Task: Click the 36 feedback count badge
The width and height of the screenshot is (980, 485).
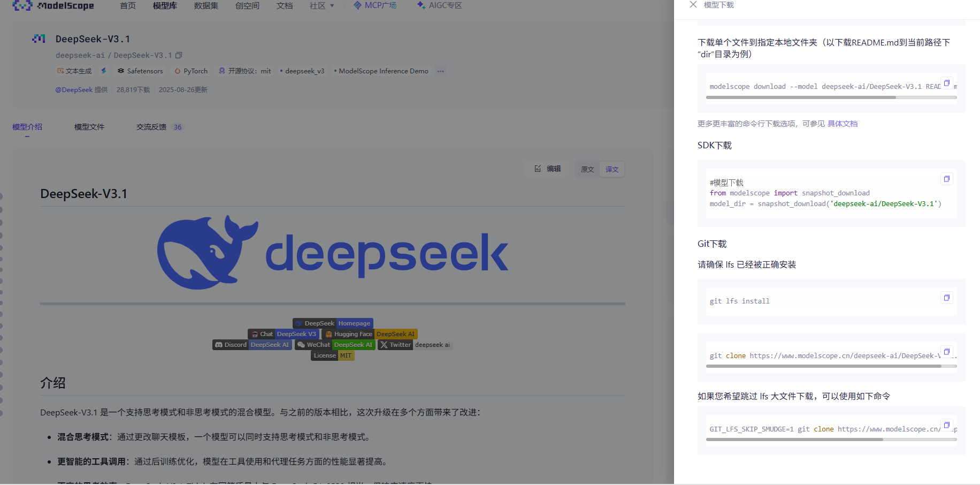Action: pos(178,127)
